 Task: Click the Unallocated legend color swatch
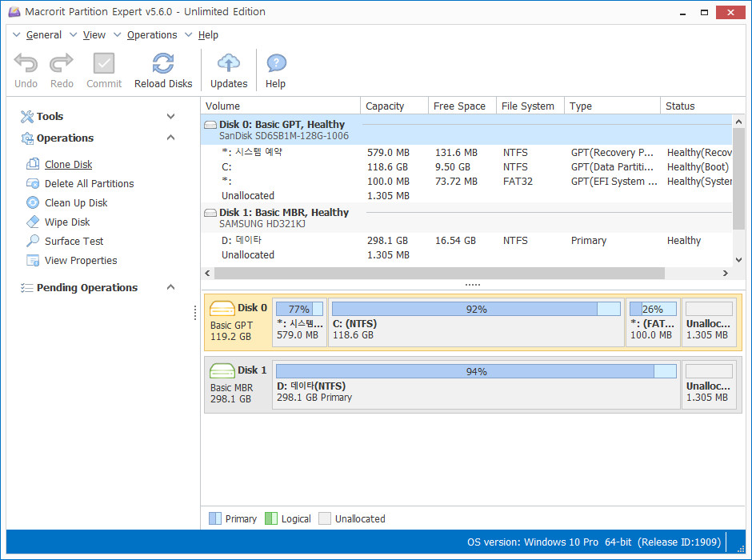tap(325, 518)
